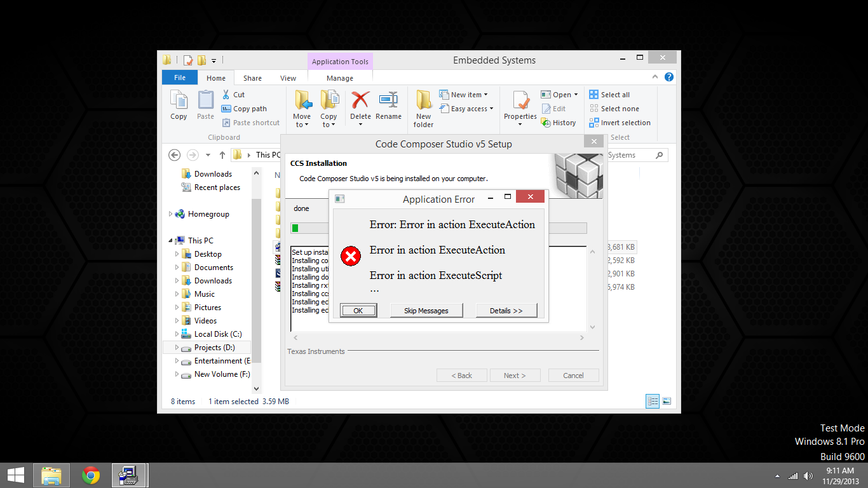Viewport: 868px width, 488px height.
Task: Click the navigation pane scroll down arrow
Action: [x=257, y=388]
